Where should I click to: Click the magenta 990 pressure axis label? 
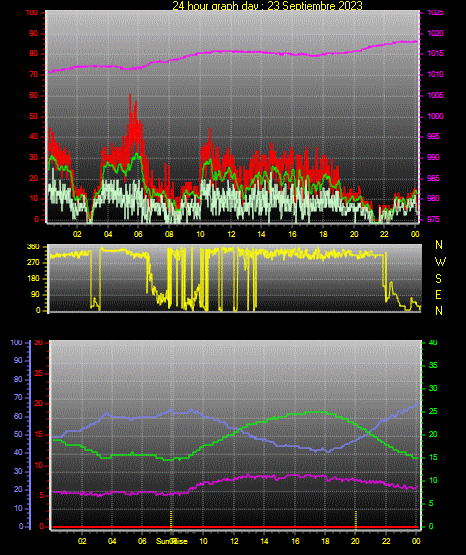[x=434, y=157]
